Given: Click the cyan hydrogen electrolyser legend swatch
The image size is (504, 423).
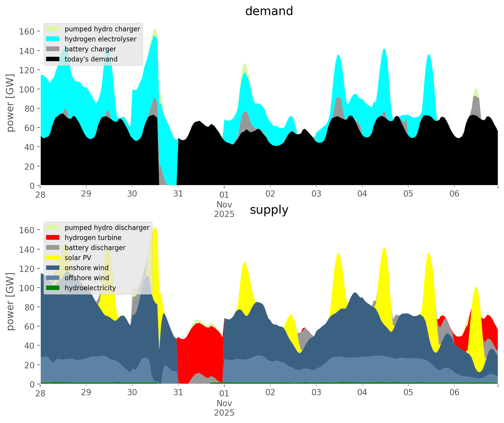Looking at the screenshot, I should click(x=53, y=39).
